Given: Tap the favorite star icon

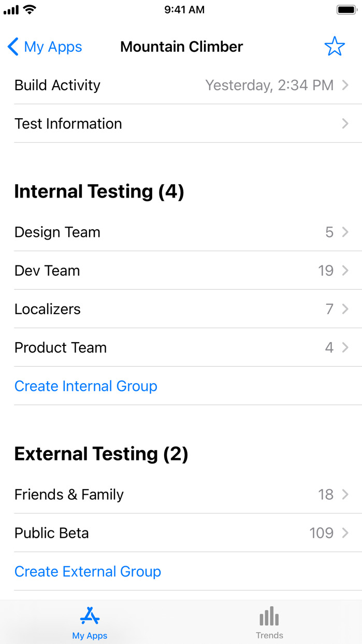Looking at the screenshot, I should [335, 47].
